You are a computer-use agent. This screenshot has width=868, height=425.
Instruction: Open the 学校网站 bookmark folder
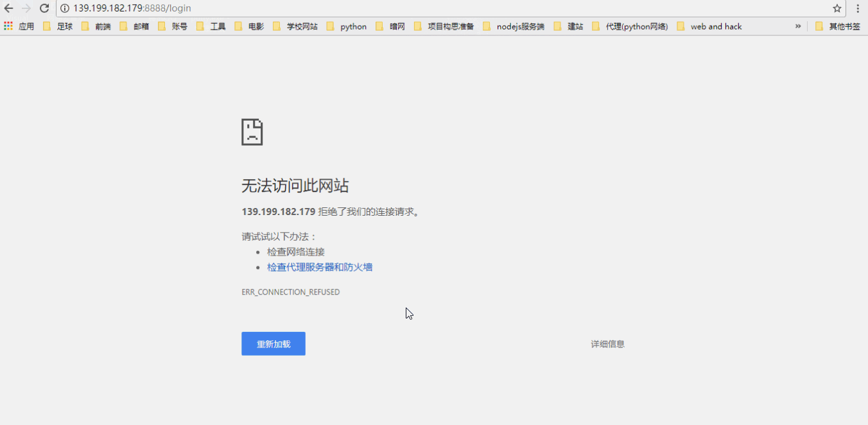pyautogui.click(x=295, y=26)
